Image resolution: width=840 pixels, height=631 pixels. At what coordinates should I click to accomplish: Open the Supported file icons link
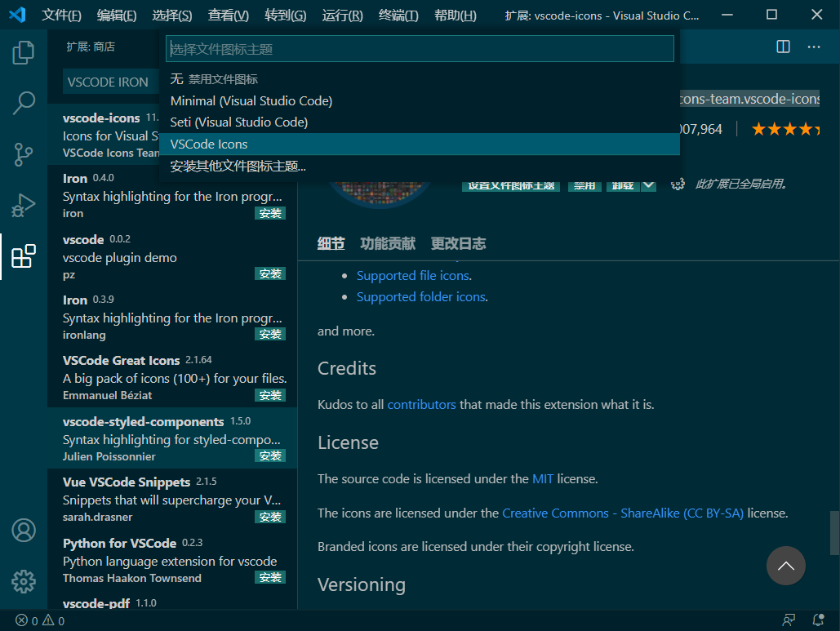413,275
